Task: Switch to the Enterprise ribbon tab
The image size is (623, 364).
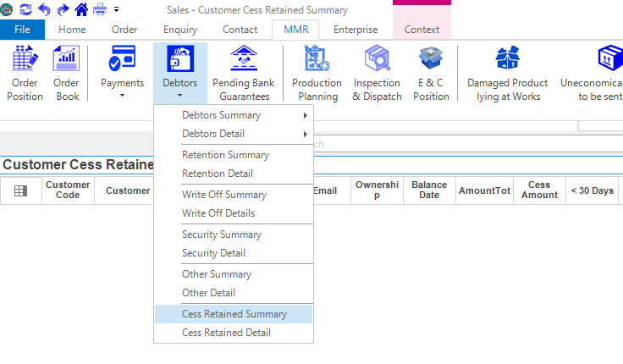Action: click(x=355, y=30)
